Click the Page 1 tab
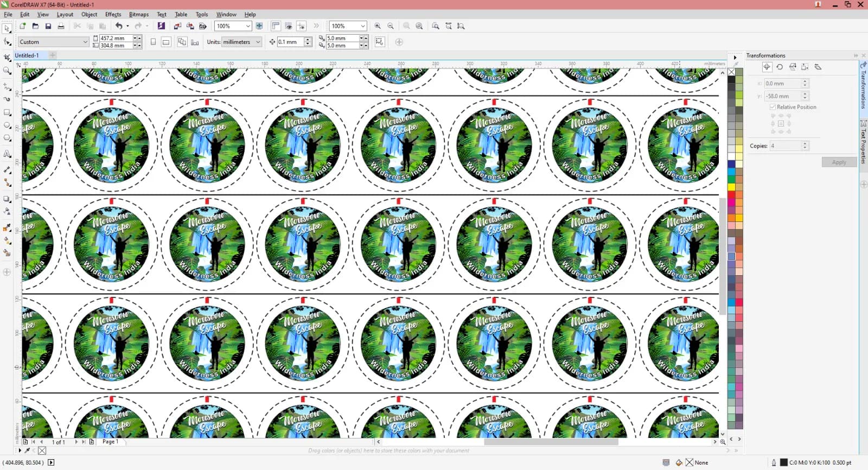This screenshot has height=470, width=868. coord(111,442)
